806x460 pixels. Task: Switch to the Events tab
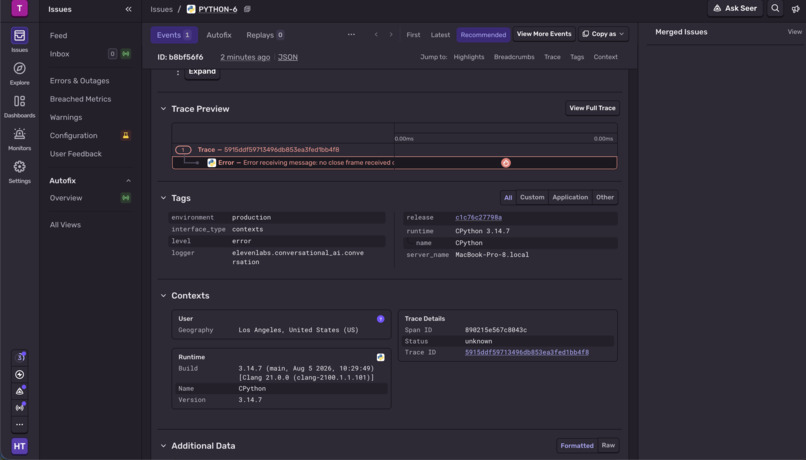pyautogui.click(x=174, y=35)
